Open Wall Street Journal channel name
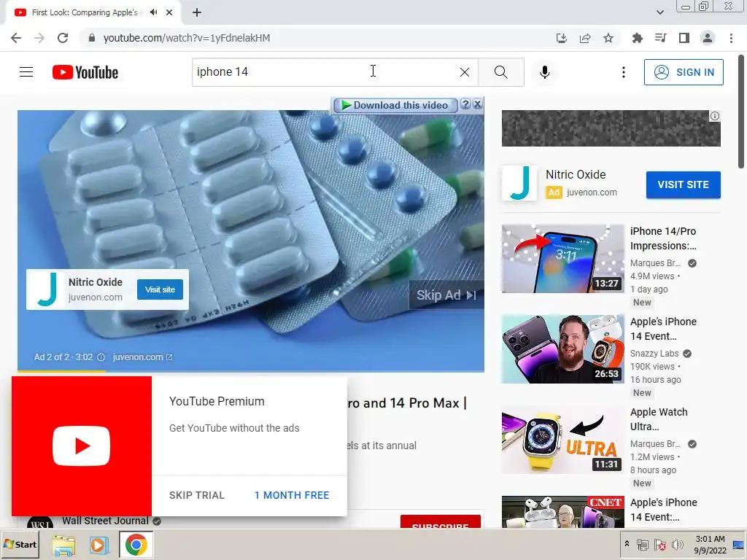This screenshot has height=560, width=747. pyautogui.click(x=105, y=521)
